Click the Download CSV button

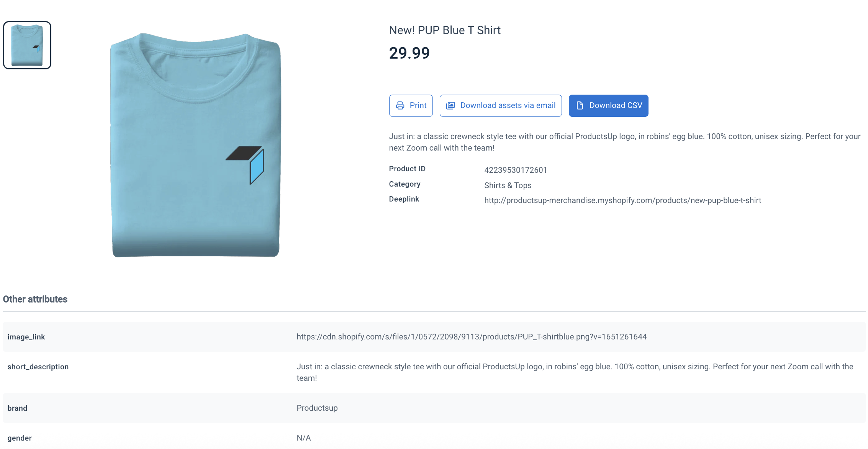(608, 105)
